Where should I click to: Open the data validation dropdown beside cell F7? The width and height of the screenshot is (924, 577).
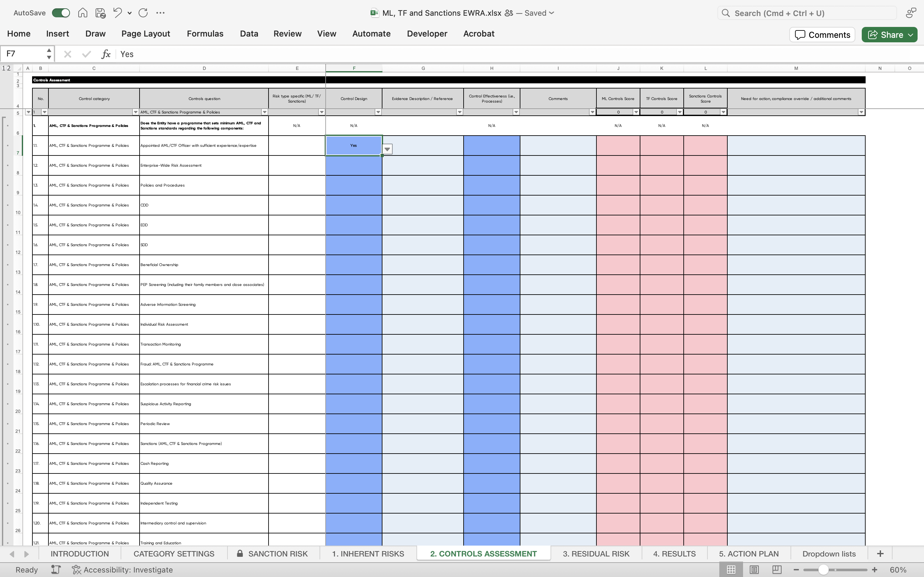pos(387,149)
